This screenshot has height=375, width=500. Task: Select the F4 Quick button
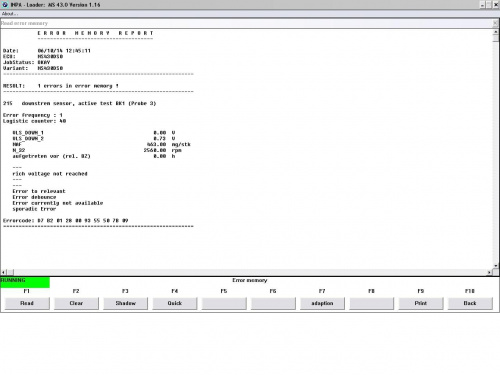point(175,303)
